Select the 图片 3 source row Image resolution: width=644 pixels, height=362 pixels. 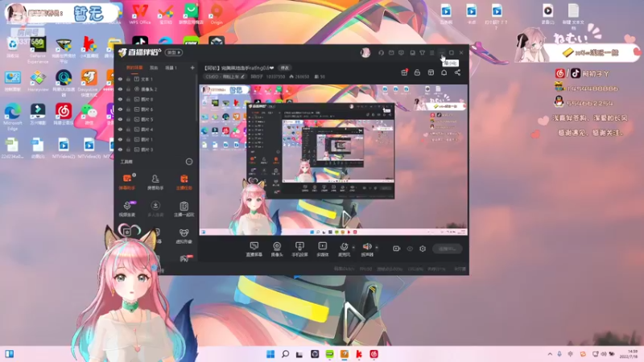tap(156, 150)
